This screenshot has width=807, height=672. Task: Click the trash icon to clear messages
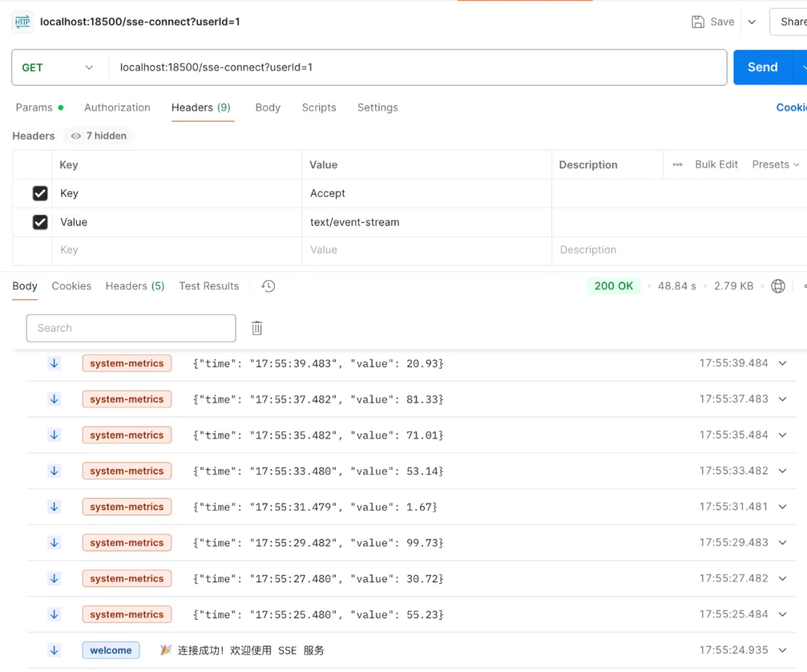pos(257,328)
